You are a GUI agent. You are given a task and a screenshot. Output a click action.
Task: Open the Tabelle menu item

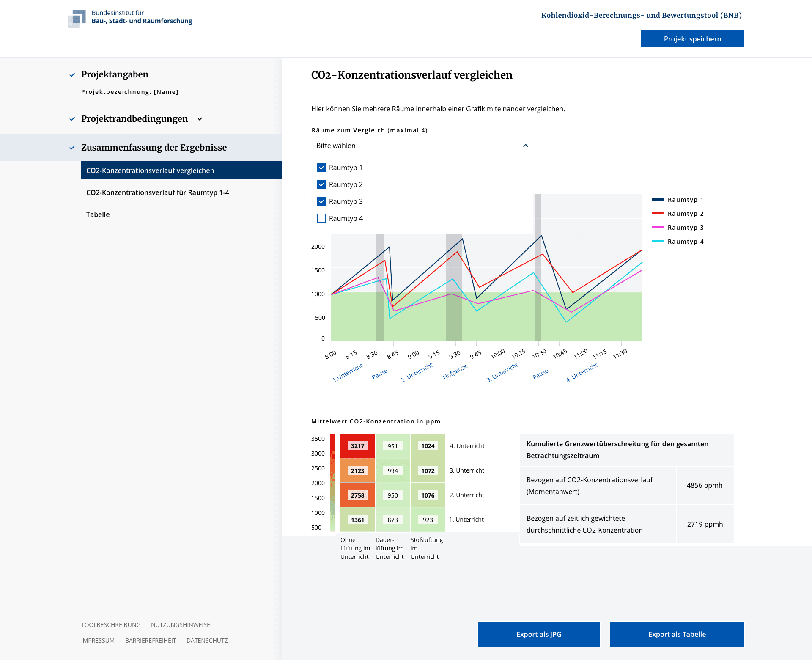coord(98,214)
